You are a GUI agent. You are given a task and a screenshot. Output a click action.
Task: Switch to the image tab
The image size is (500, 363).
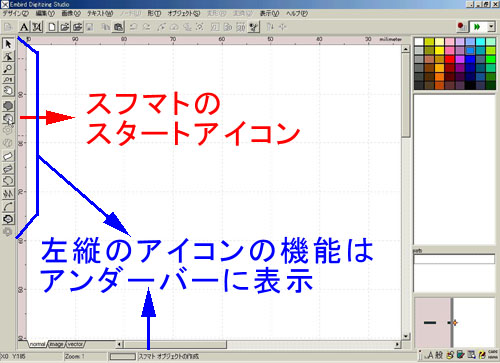coord(56,344)
